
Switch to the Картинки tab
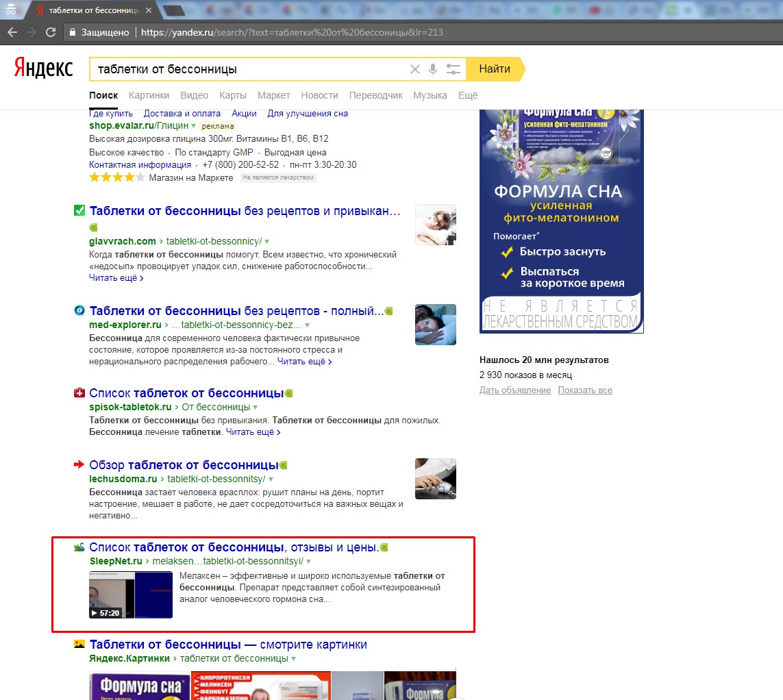point(149,95)
